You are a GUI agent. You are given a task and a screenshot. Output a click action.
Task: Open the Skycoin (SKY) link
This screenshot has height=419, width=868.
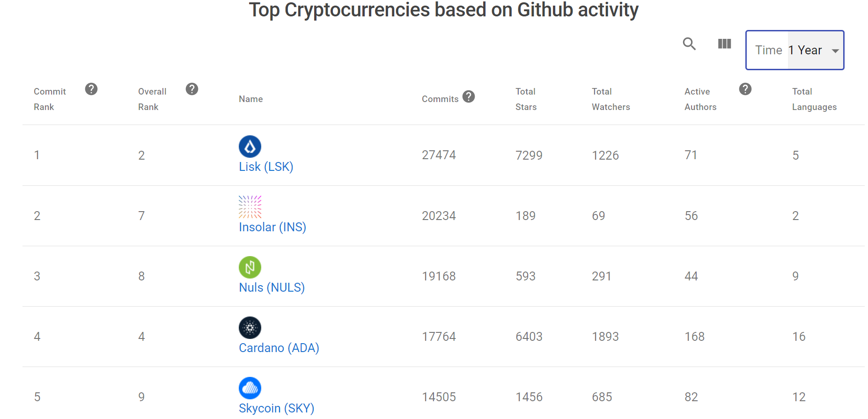(277, 408)
